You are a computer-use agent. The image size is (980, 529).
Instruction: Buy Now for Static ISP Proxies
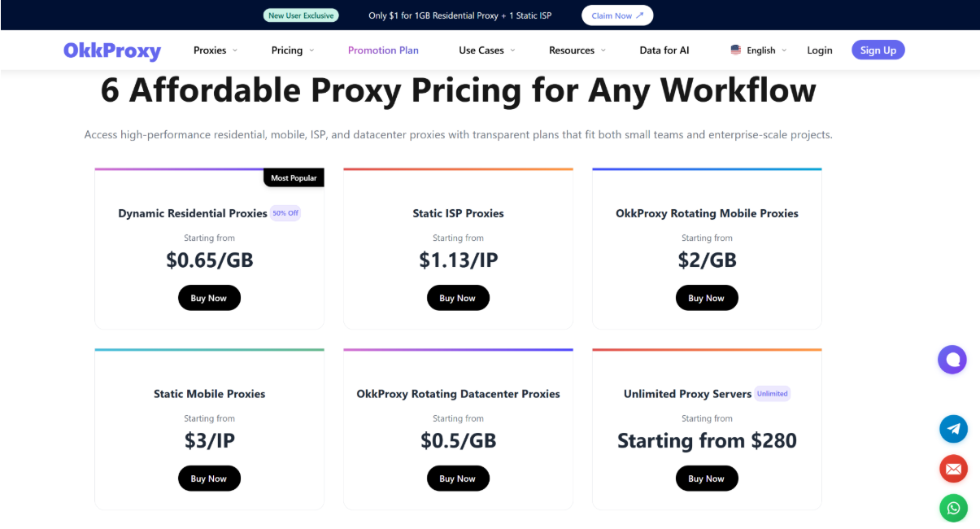tap(458, 298)
